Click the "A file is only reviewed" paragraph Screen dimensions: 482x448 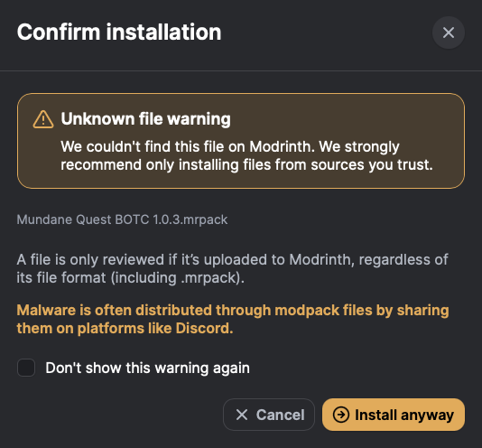coord(232,268)
